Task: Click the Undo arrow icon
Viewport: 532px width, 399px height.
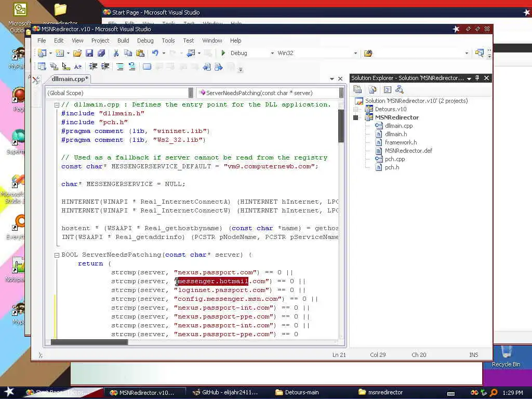Action: (x=155, y=53)
